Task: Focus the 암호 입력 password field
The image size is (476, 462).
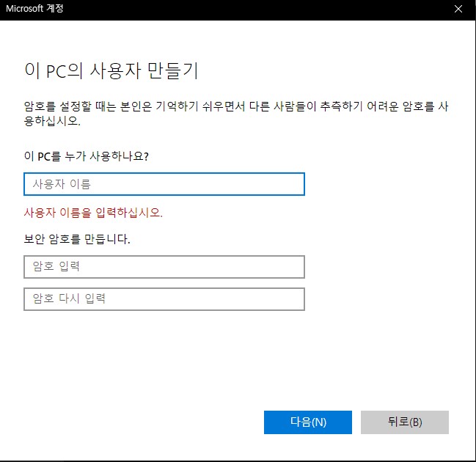Action: point(164,267)
